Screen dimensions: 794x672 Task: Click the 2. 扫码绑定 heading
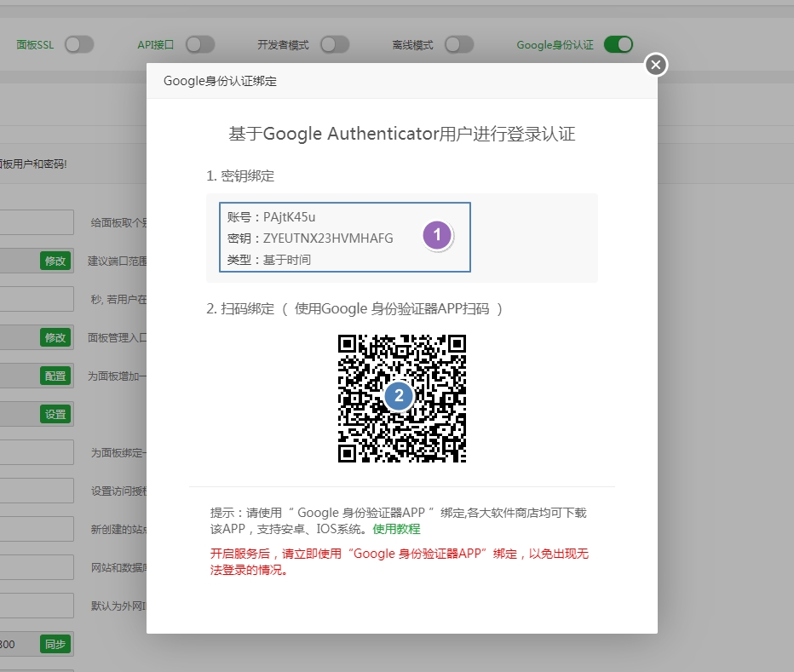pyautogui.click(x=354, y=309)
